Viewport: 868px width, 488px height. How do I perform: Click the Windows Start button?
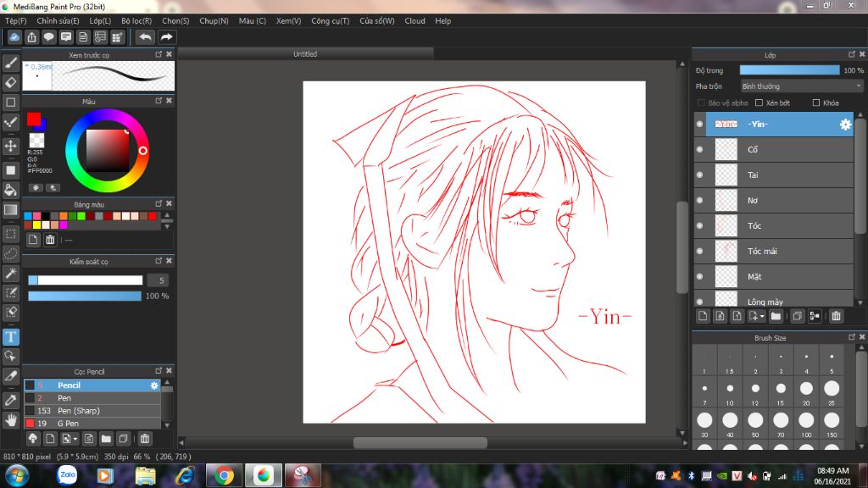17,475
